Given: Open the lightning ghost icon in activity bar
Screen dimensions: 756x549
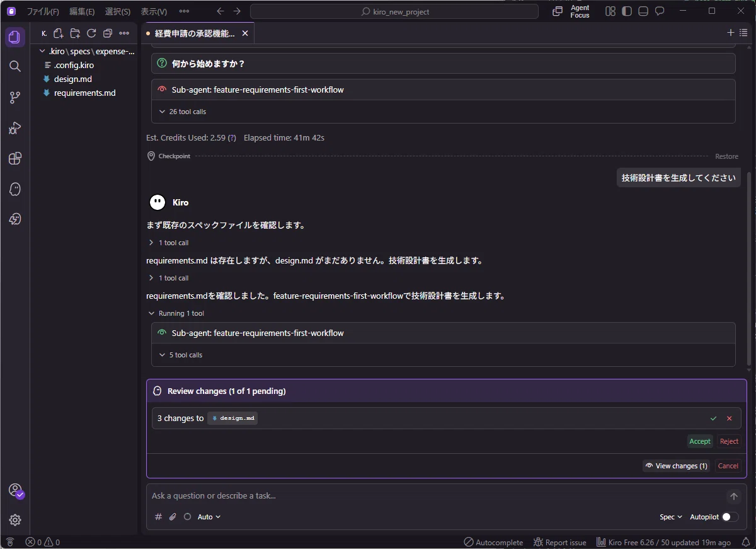Looking at the screenshot, I should pyautogui.click(x=15, y=219).
